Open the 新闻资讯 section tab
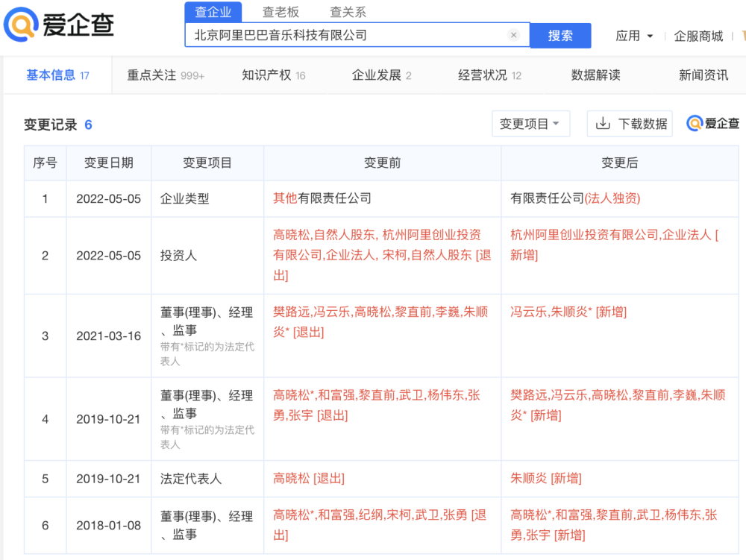Screen dimensions: 746x560 pyautogui.click(x=703, y=75)
